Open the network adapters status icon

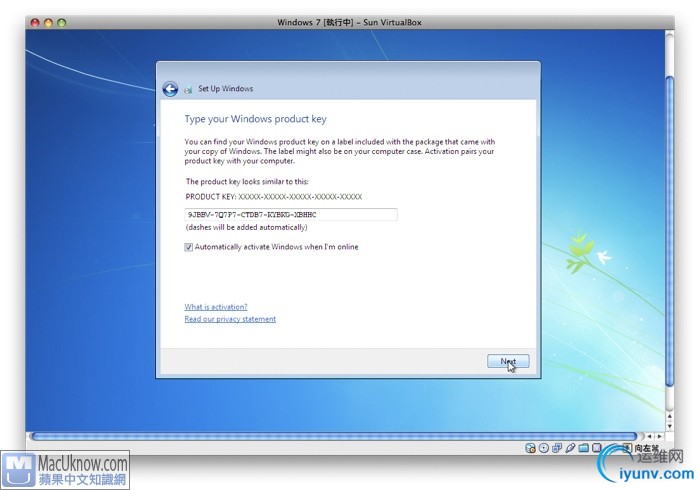pyautogui.click(x=557, y=448)
